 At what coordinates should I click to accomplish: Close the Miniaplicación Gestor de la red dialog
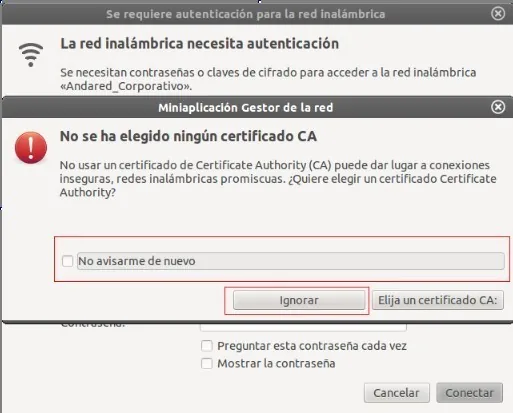pyautogui.click(x=498, y=107)
